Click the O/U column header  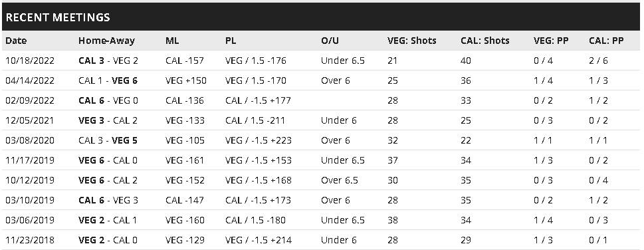(x=330, y=41)
